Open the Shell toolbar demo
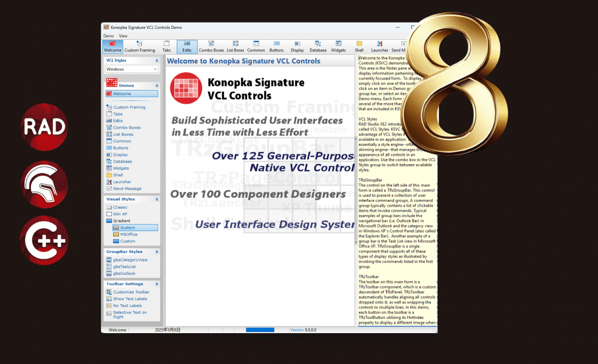This screenshot has height=364, width=598. 359,47
